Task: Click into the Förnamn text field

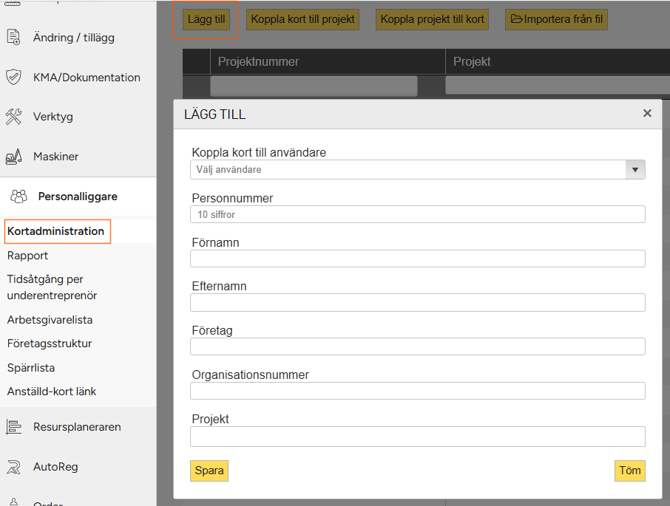Action: coord(417,259)
